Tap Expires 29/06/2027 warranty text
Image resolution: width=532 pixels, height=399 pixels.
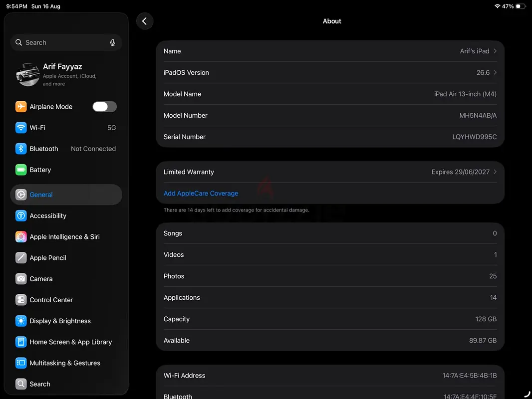pos(461,172)
